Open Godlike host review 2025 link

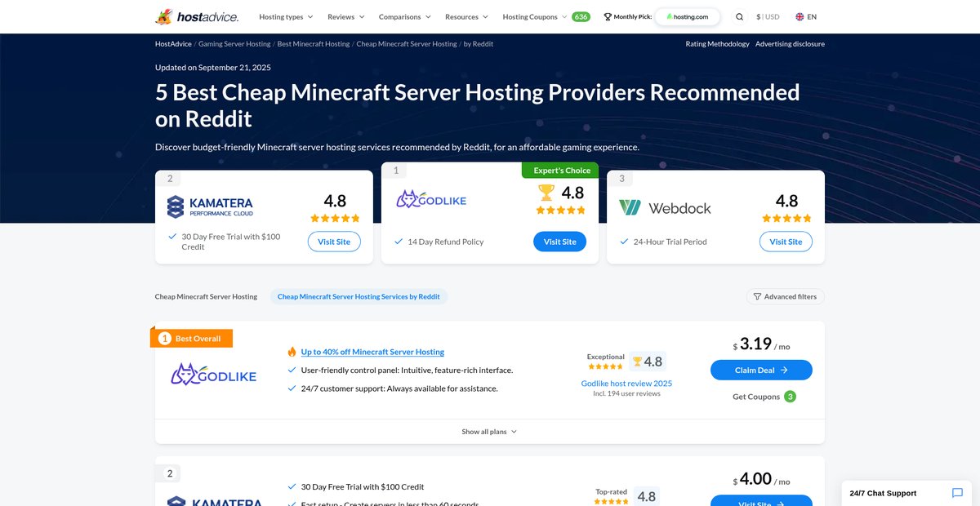coord(626,383)
